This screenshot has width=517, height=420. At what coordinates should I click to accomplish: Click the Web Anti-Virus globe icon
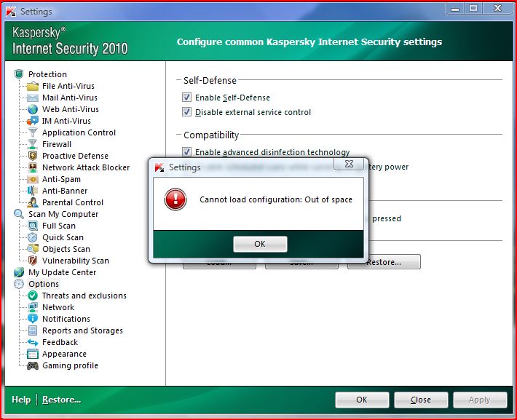coord(33,109)
